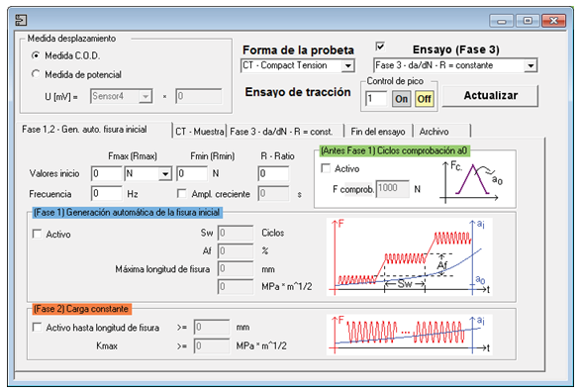580x392 pixels.
Task: Open the Fmax unit N dropdown
Action: [x=147, y=173]
